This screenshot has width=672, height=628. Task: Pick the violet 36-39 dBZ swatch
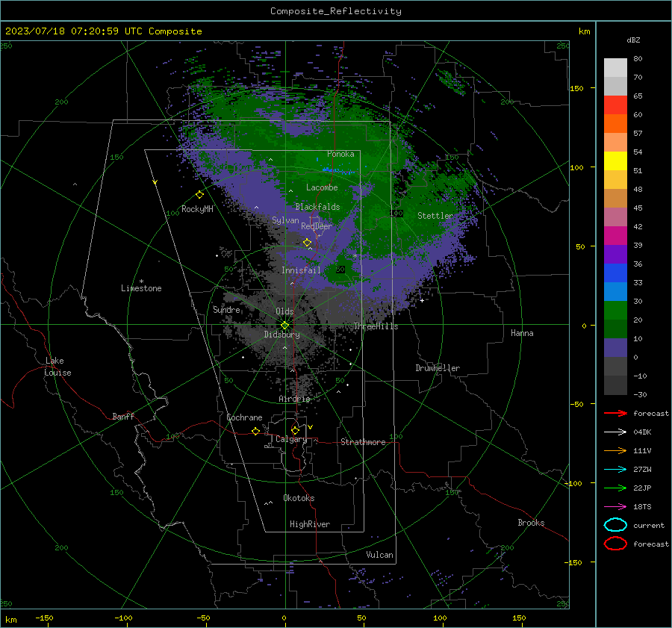(615, 254)
